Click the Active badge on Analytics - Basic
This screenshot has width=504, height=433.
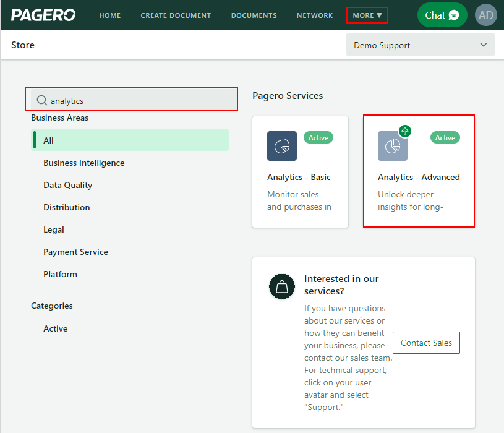pyautogui.click(x=318, y=137)
